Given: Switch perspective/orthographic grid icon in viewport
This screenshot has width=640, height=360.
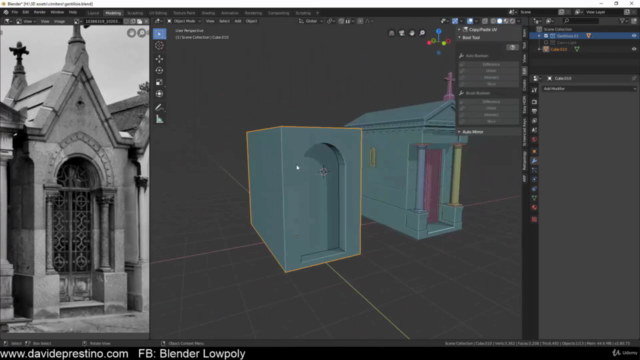Looking at the screenshot, I should pos(391,33).
